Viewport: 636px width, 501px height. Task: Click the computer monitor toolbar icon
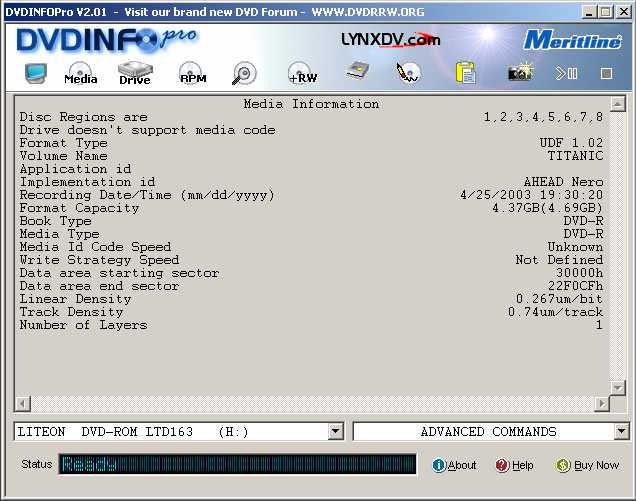click(x=36, y=73)
